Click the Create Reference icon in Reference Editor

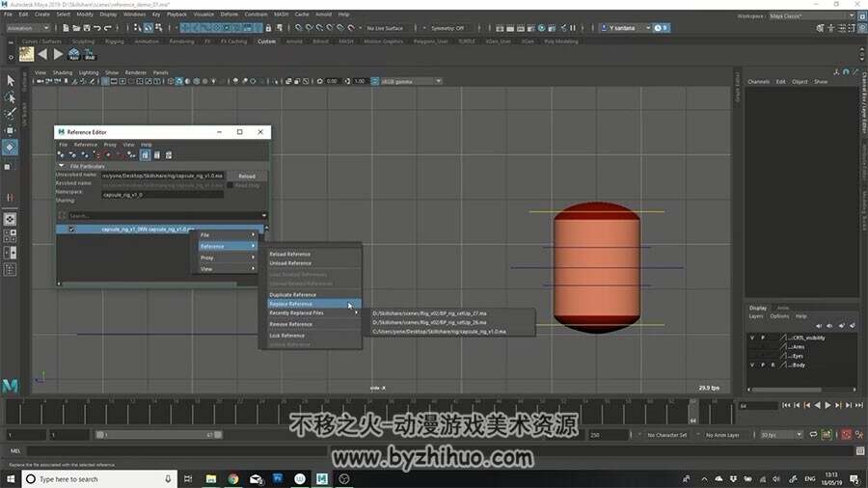pyautogui.click(x=61, y=155)
